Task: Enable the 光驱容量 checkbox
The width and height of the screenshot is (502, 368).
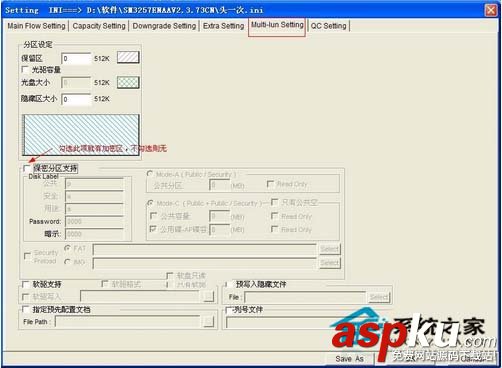Action: coord(25,69)
